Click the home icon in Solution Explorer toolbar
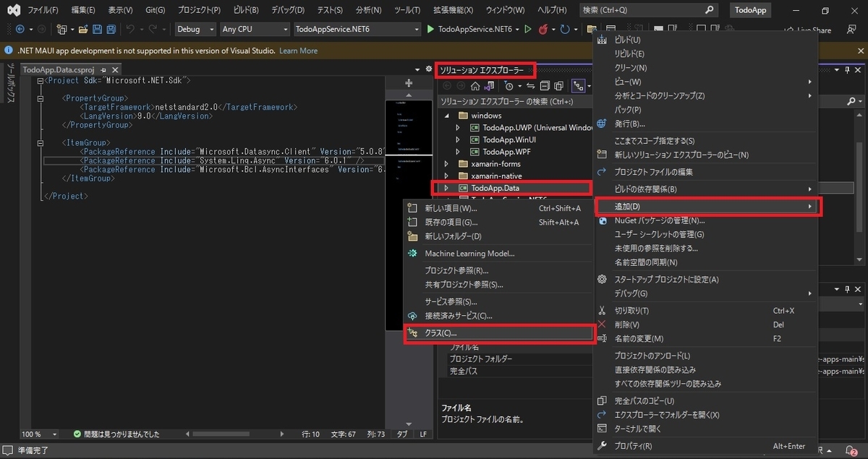Viewport: 868px width, 459px height. 475,86
